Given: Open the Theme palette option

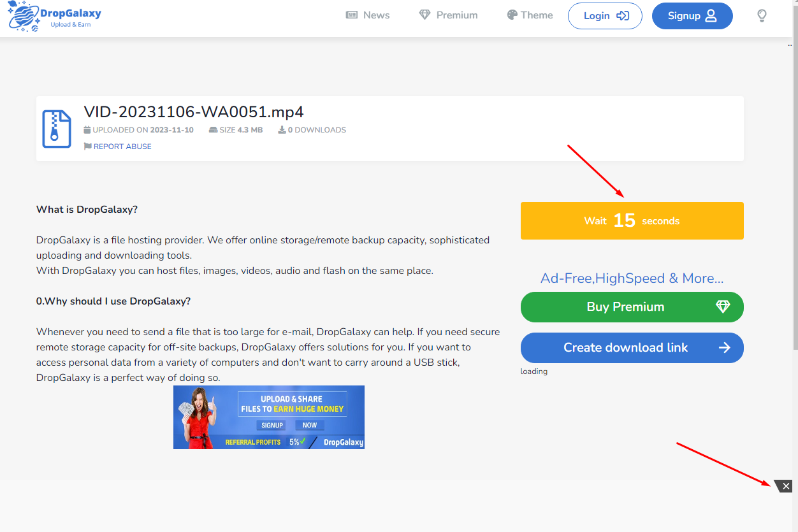Looking at the screenshot, I should [x=530, y=15].
